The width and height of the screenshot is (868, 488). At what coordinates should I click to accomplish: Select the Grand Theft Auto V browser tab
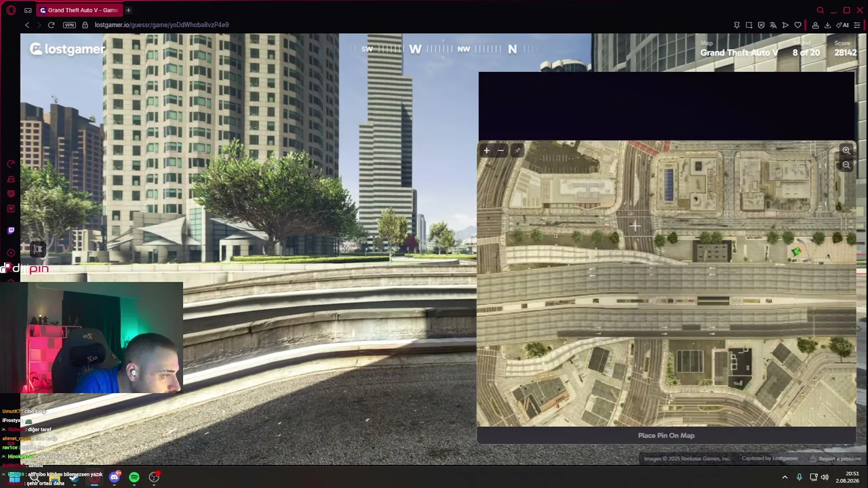tap(78, 10)
